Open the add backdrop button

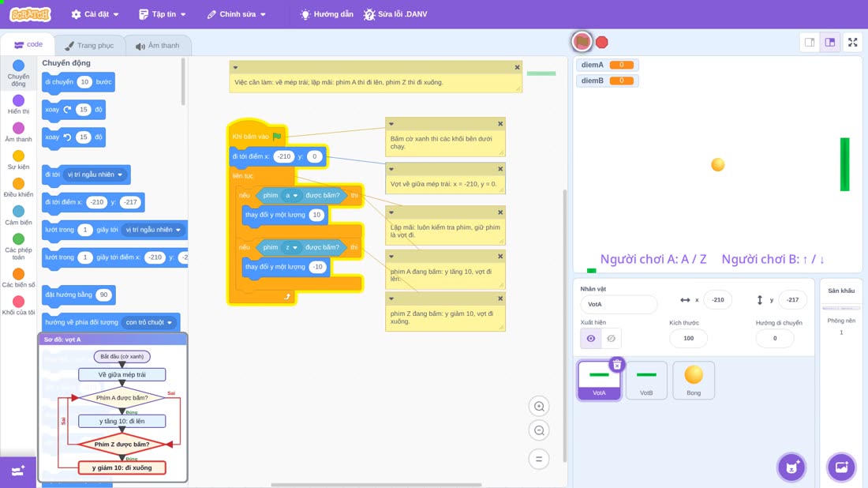click(841, 467)
